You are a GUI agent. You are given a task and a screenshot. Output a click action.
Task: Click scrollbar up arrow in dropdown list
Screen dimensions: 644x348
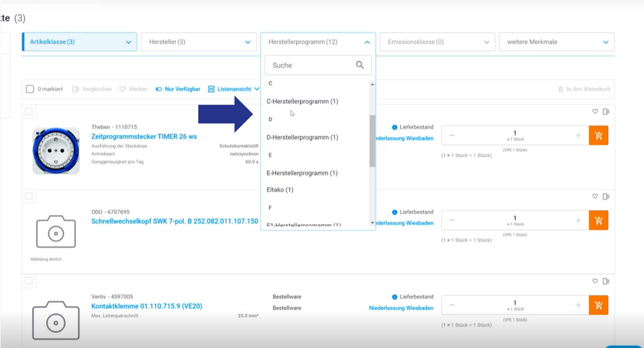[372, 84]
